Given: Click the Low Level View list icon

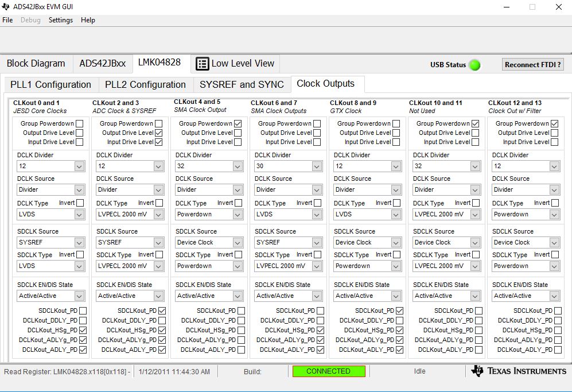Looking at the screenshot, I should point(202,64).
